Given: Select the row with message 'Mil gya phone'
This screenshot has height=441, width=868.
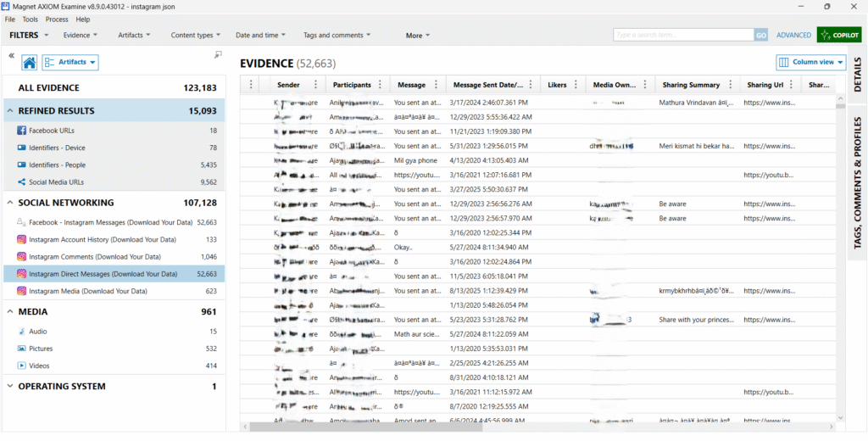Looking at the screenshot, I should pyautogui.click(x=537, y=160).
